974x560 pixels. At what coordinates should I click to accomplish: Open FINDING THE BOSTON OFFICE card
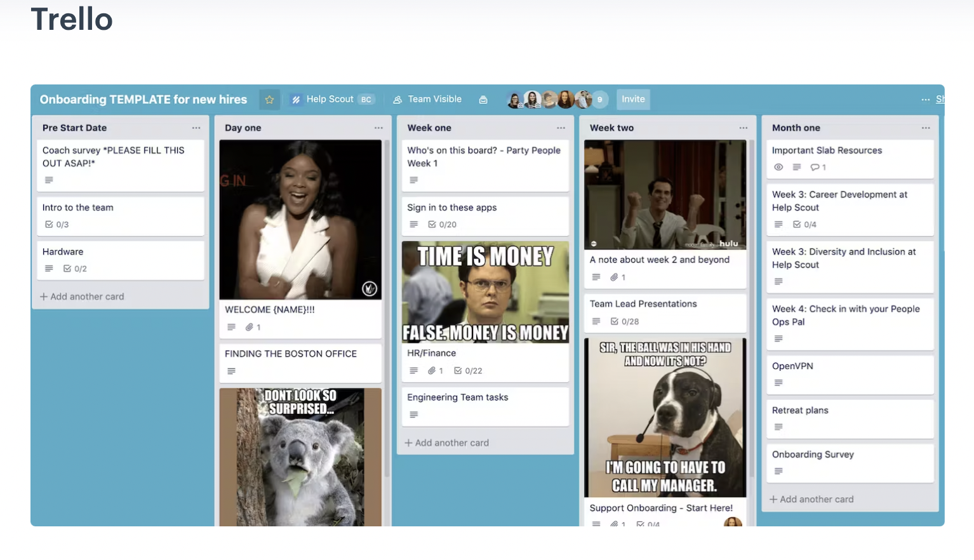tap(300, 363)
